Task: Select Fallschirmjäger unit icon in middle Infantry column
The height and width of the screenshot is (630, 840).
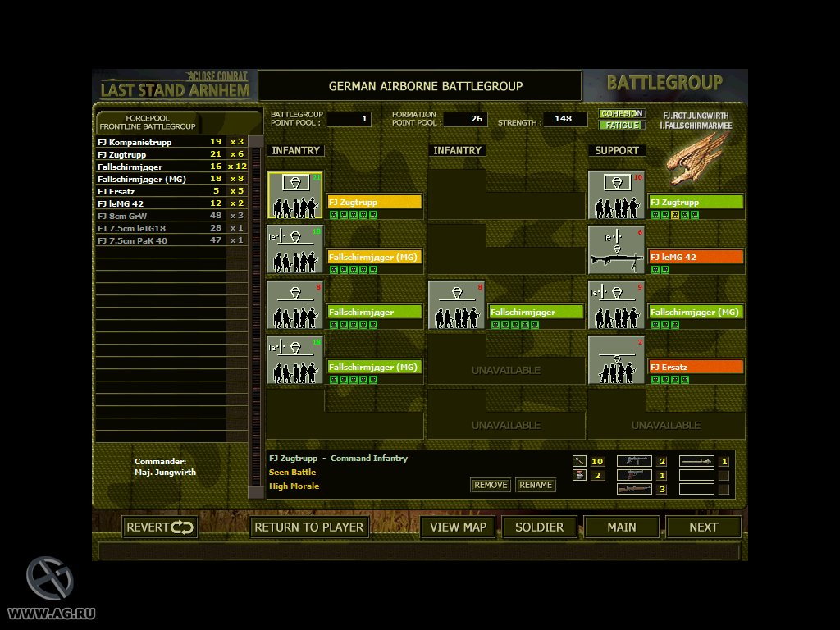Action: (456, 305)
